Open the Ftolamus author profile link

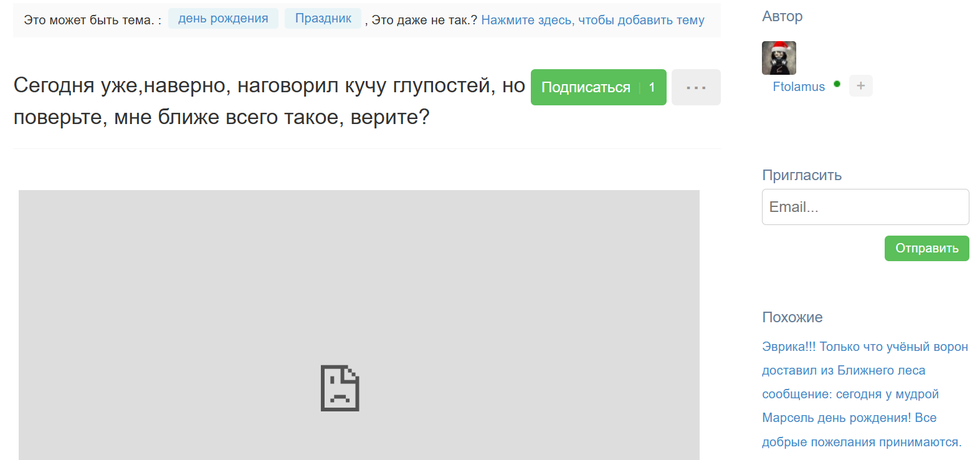pyautogui.click(x=798, y=87)
